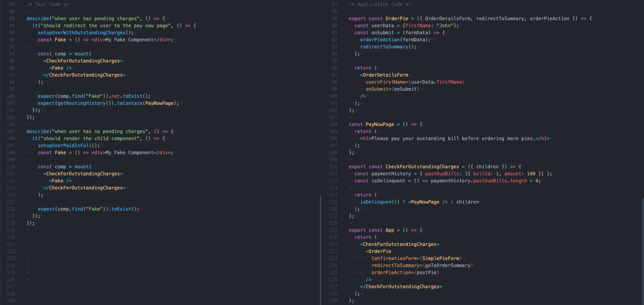This screenshot has width=644, height=305.
Task: Select the PayNowPage identifier in the expect statement
Action: pos(159,103)
